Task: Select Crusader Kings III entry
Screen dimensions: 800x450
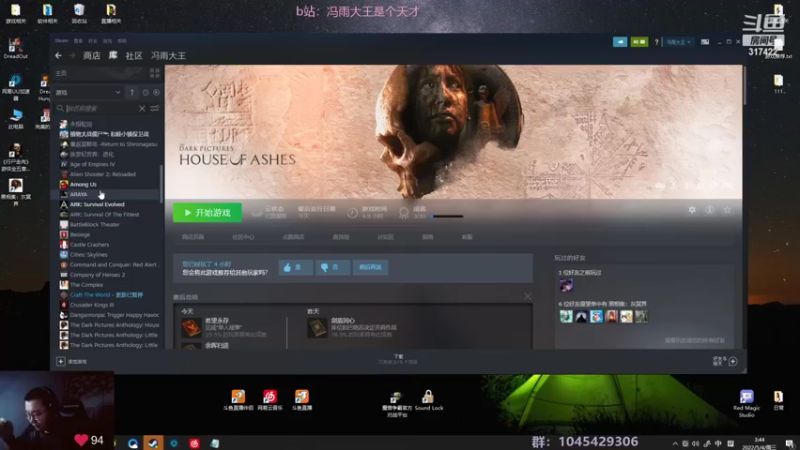Action: click(92, 305)
